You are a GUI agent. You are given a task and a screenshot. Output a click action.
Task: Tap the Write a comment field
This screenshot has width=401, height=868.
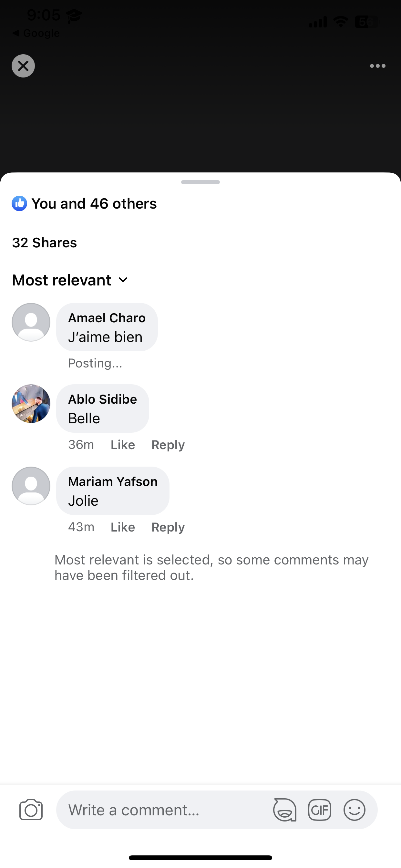click(165, 810)
